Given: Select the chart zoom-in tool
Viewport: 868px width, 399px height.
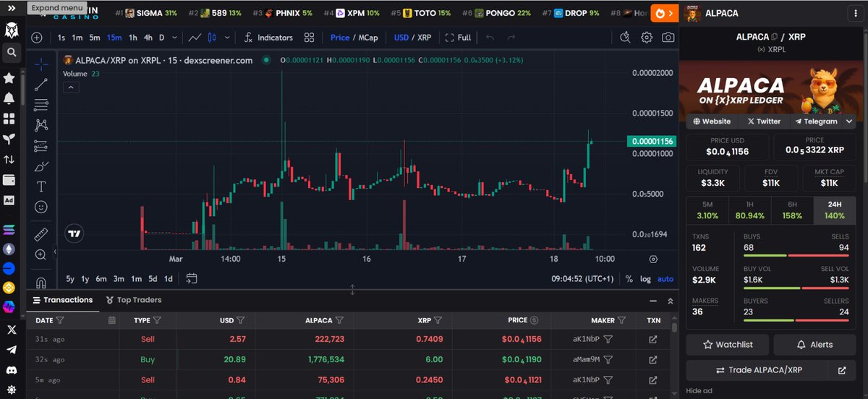Looking at the screenshot, I should [x=41, y=254].
